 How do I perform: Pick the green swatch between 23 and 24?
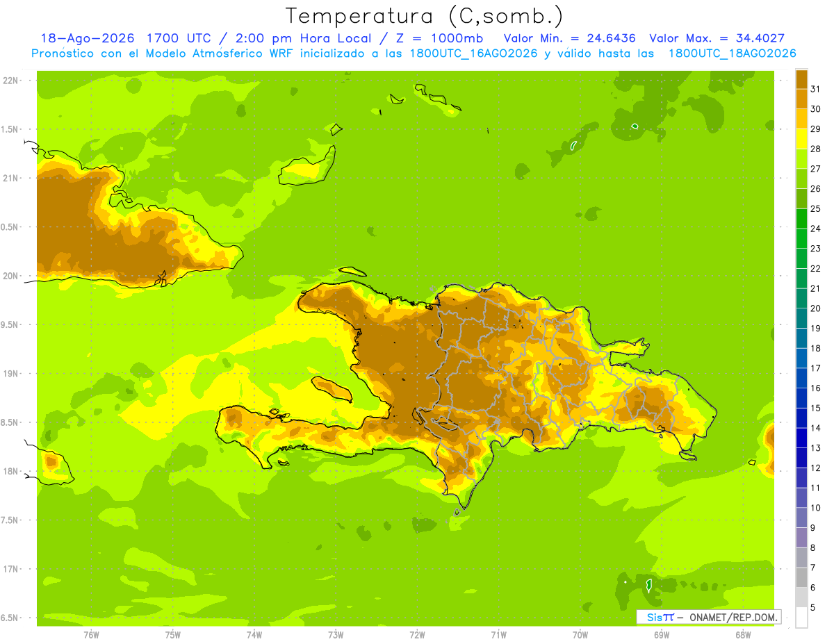tap(801, 238)
